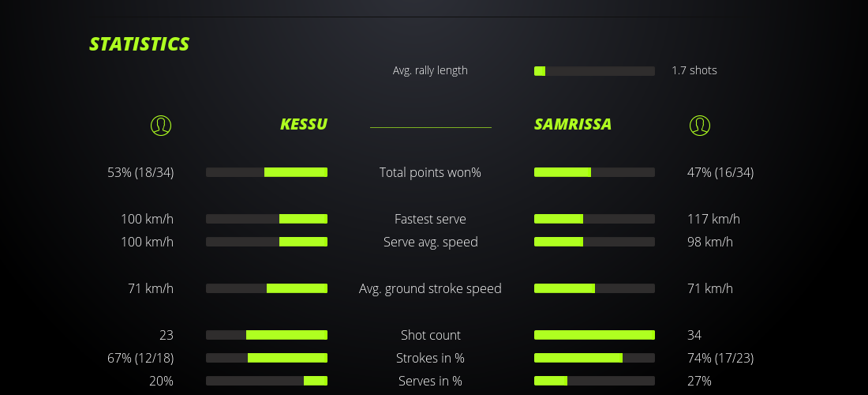Click Kessu's 53% (18/34) points value

140,172
